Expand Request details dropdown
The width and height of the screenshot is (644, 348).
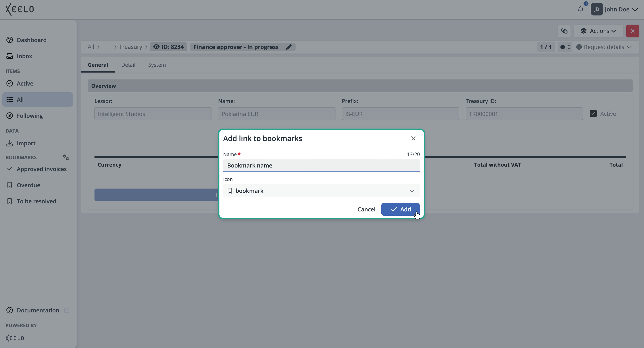pyautogui.click(x=604, y=47)
